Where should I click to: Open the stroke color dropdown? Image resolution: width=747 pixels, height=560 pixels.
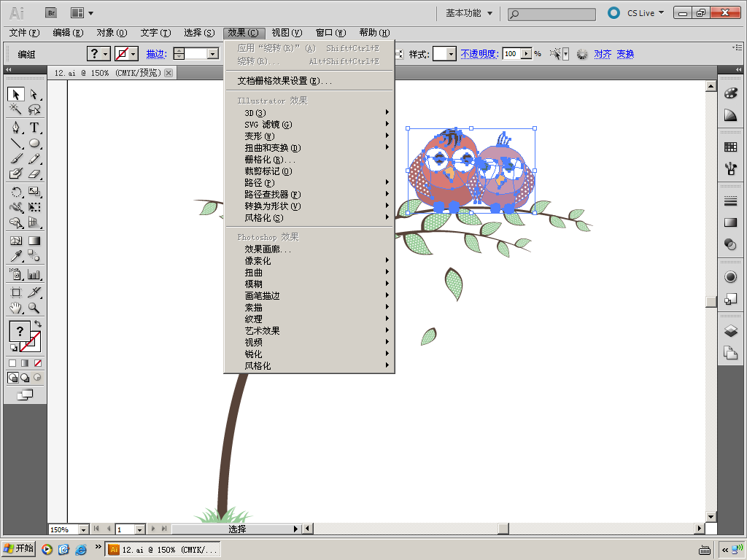point(134,54)
